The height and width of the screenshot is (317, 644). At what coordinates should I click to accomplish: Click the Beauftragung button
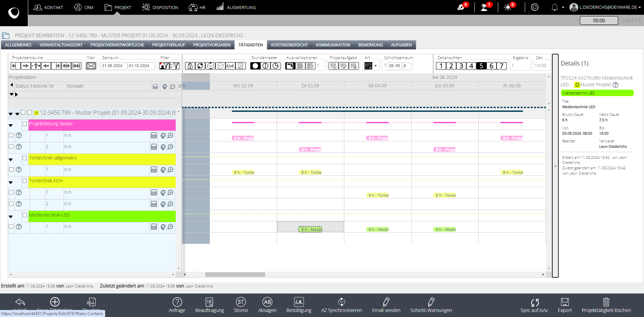click(x=210, y=305)
